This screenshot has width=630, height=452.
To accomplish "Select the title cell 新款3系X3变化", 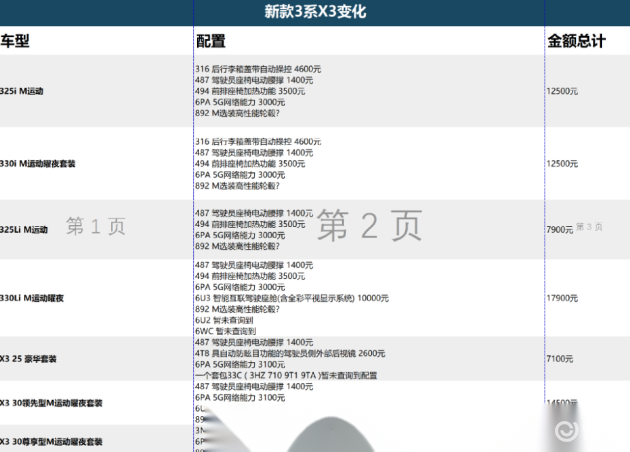I will (314, 12).
